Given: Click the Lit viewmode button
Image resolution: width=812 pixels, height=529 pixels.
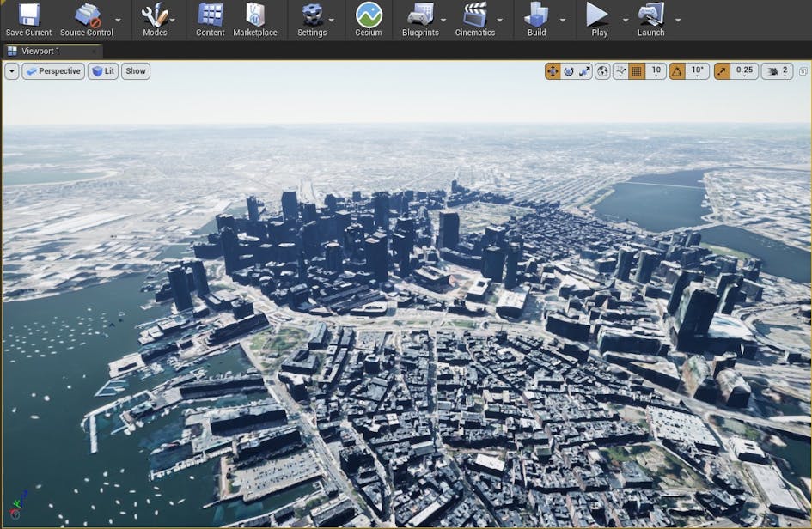Looking at the screenshot, I should pyautogui.click(x=104, y=71).
